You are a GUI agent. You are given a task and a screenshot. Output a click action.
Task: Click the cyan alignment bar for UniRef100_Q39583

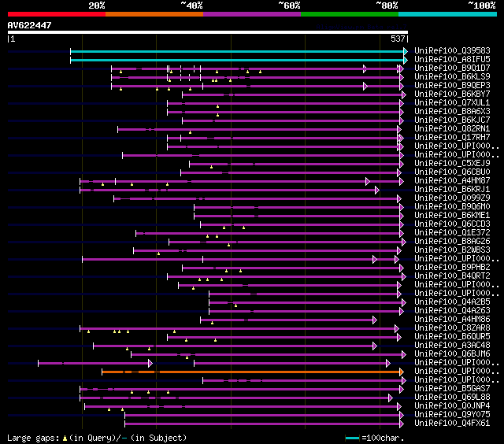click(x=239, y=51)
